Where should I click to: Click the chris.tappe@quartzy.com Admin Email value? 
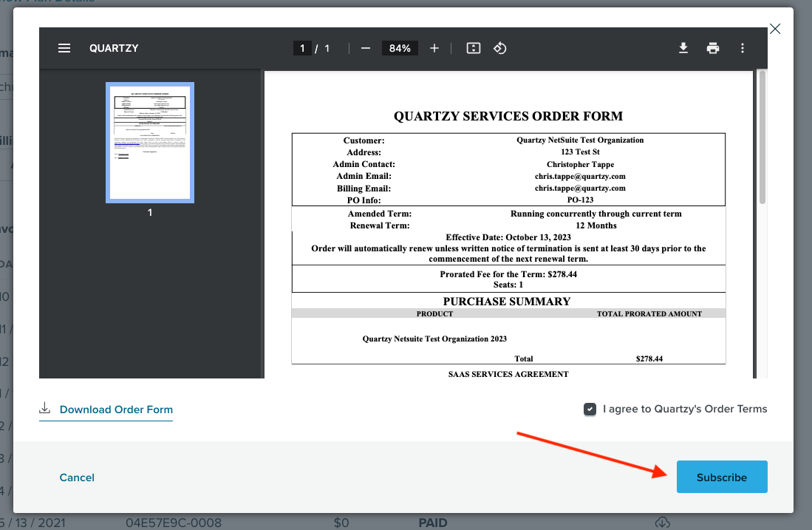[580, 176]
